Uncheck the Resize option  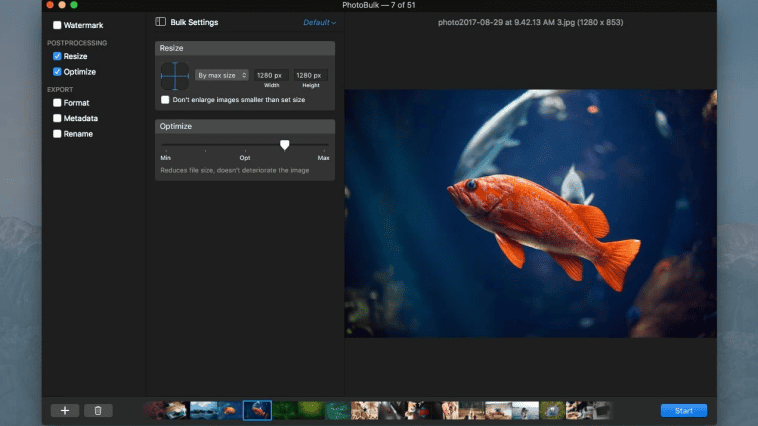pyautogui.click(x=57, y=57)
